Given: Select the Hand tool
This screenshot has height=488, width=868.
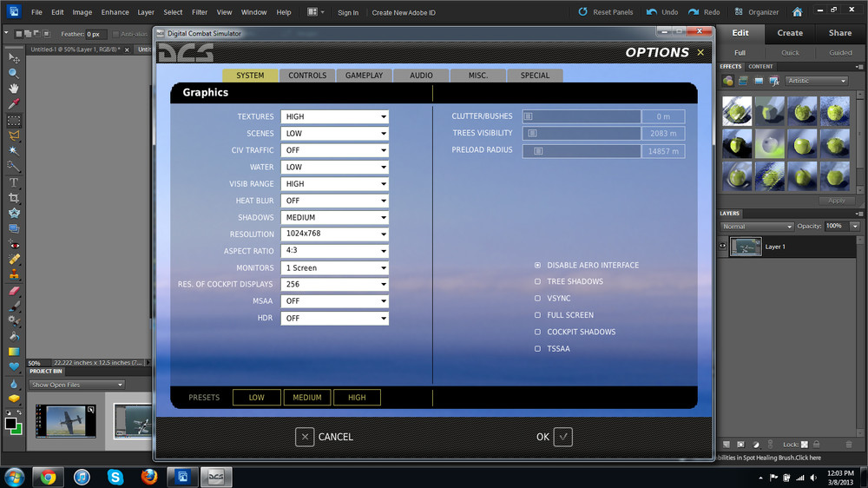Looking at the screenshot, I should [14, 89].
